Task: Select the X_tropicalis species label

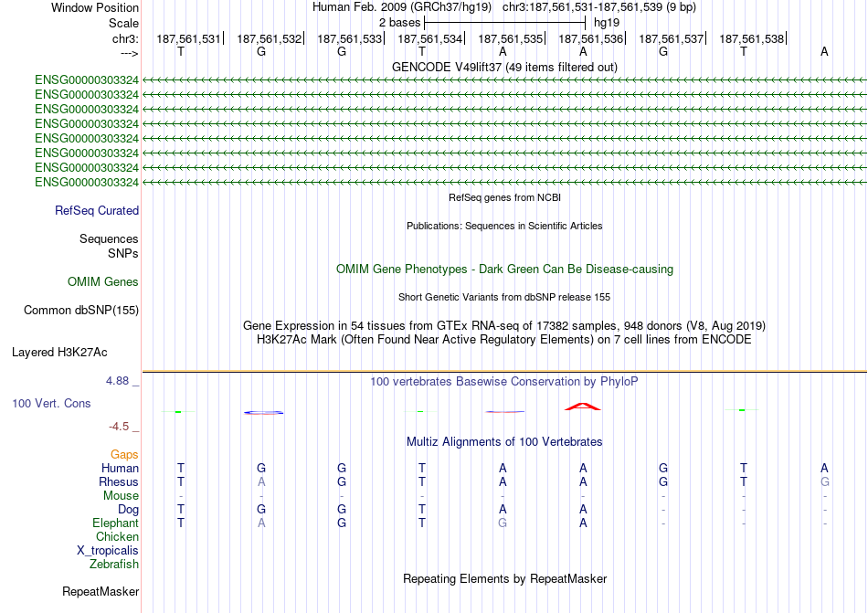Action: [108, 551]
